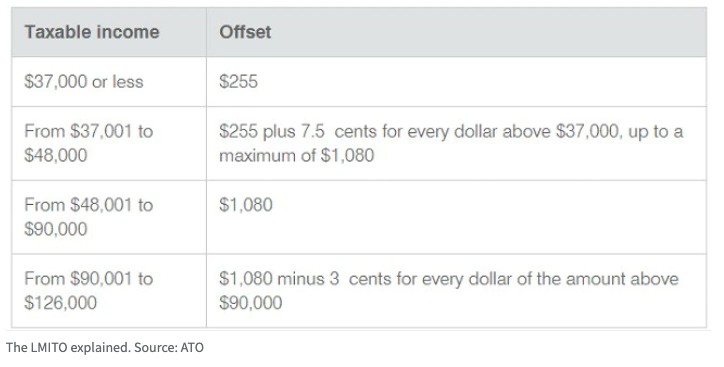Select the $90,000 value in third row income
Screen dimensions: 724x367
pos(55,229)
